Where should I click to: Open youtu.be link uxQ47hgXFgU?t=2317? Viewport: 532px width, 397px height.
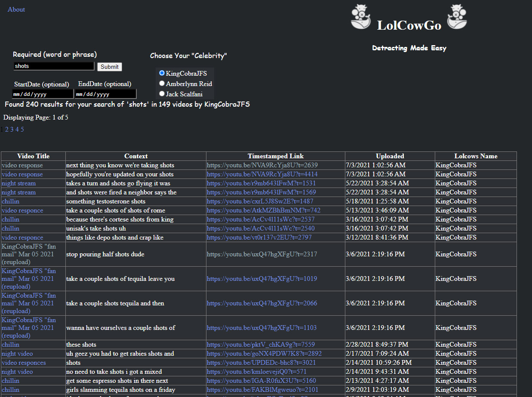[x=262, y=254]
